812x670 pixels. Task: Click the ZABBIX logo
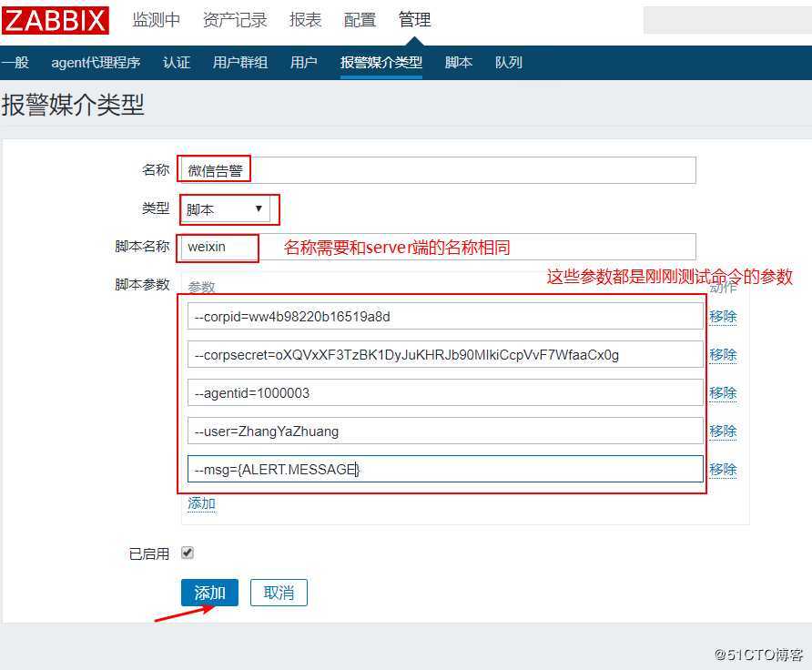tap(55, 20)
